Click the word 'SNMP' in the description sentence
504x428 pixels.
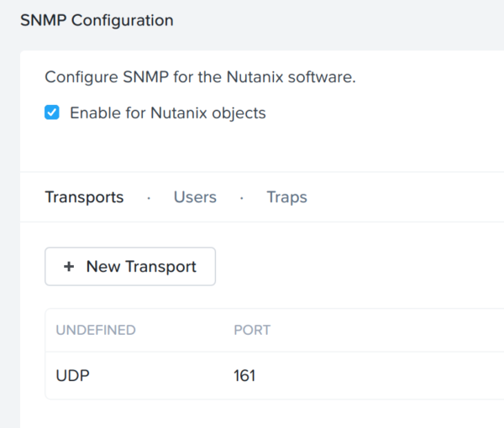[x=145, y=77]
